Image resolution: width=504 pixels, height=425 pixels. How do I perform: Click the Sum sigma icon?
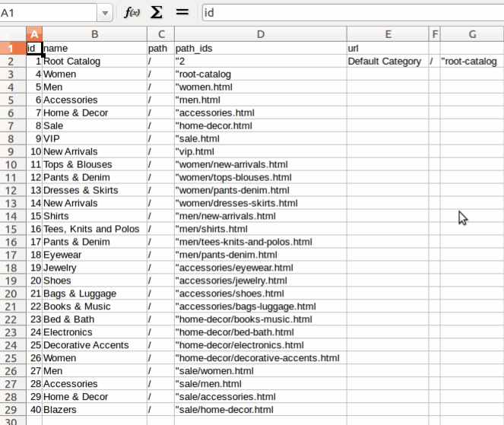pos(157,12)
